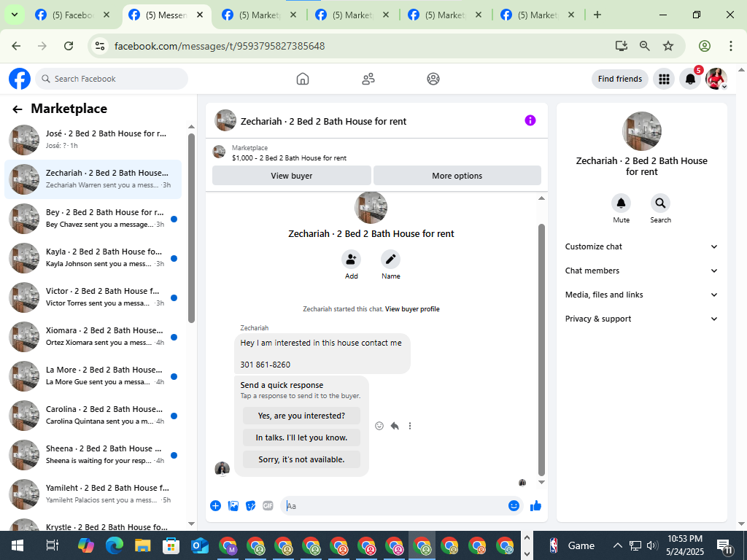This screenshot has height=560, width=747.
Task: Send a thumbs up like
Action: coord(536,506)
